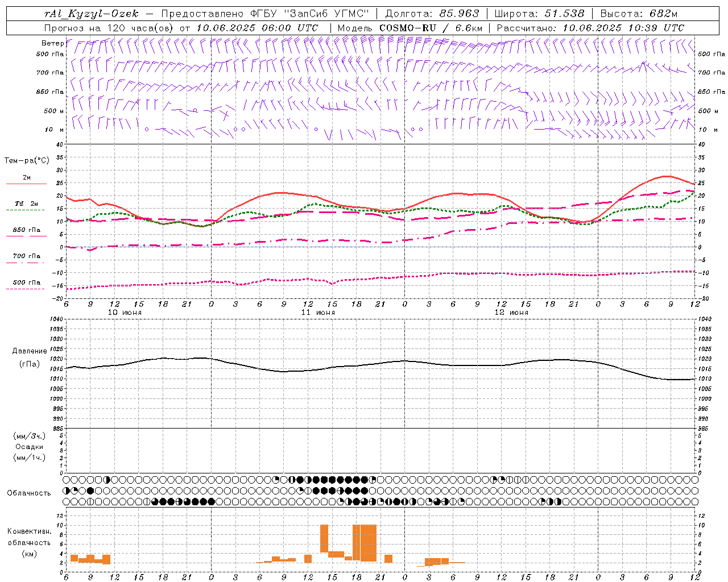The image size is (728, 582).
Task: Click the -20 value on right temperature axis
Action: (x=703, y=298)
